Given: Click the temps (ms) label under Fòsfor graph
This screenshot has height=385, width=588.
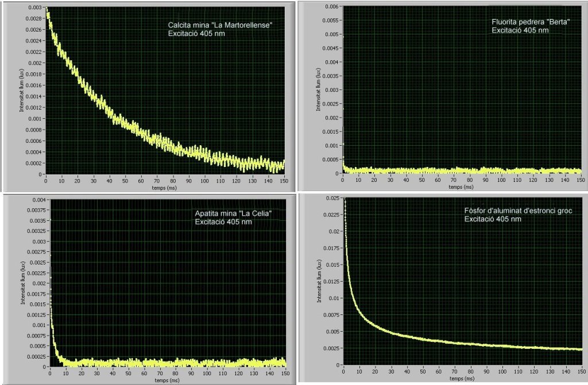Looking at the screenshot, I should click(x=462, y=379).
